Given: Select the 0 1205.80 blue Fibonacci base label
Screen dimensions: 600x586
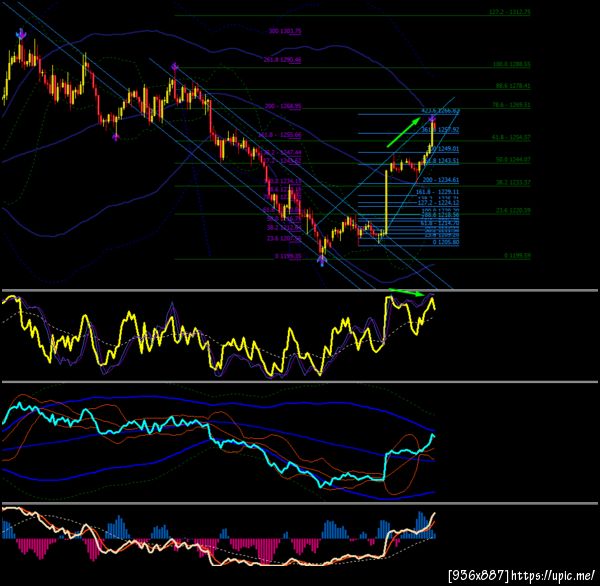Looking at the screenshot, I should (x=446, y=242).
